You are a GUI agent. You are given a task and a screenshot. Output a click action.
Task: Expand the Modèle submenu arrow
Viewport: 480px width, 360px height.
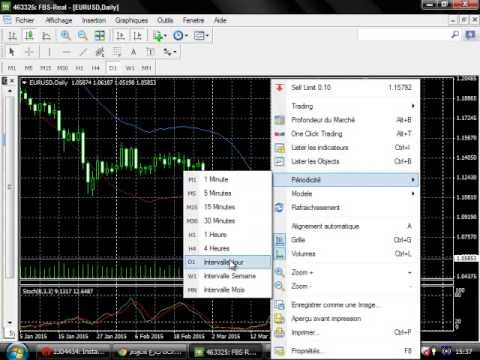click(413, 194)
